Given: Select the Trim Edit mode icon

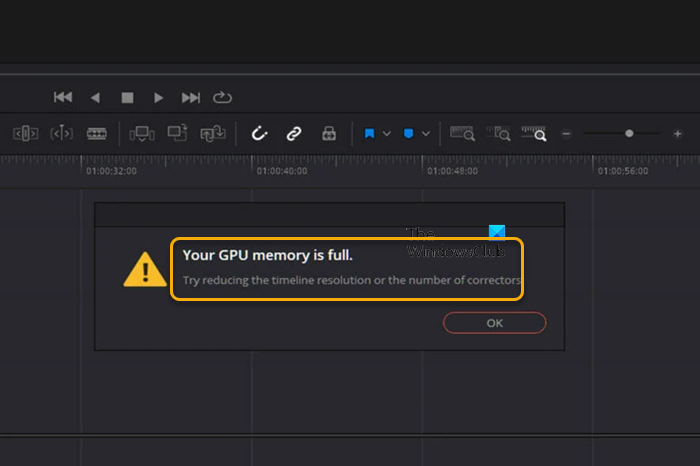Looking at the screenshot, I should tap(25, 133).
